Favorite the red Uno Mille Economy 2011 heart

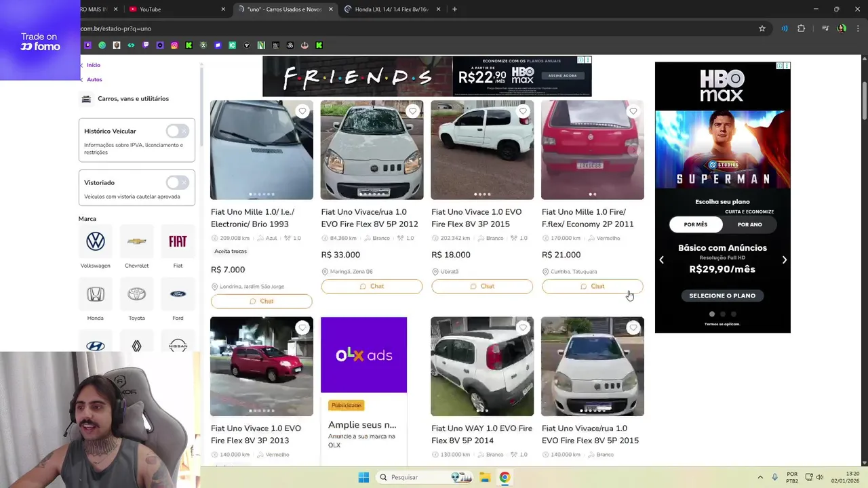pyautogui.click(x=633, y=111)
